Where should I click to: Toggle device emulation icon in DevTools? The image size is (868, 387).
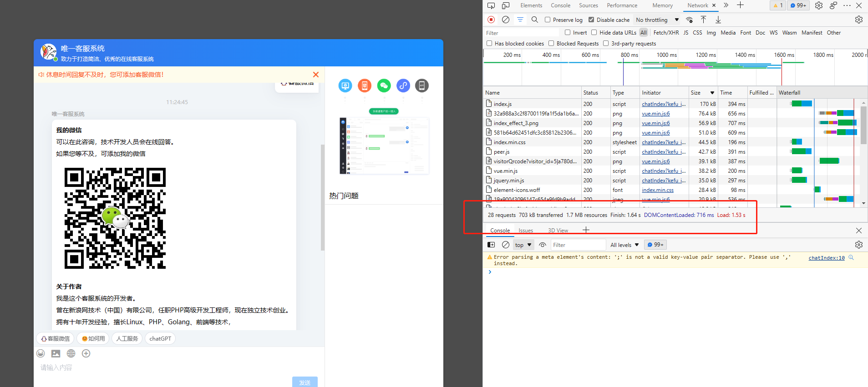[x=506, y=5]
